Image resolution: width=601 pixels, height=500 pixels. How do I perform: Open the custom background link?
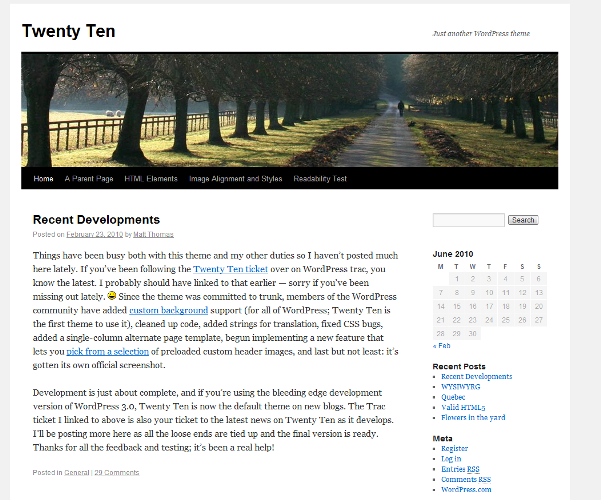pos(169,310)
